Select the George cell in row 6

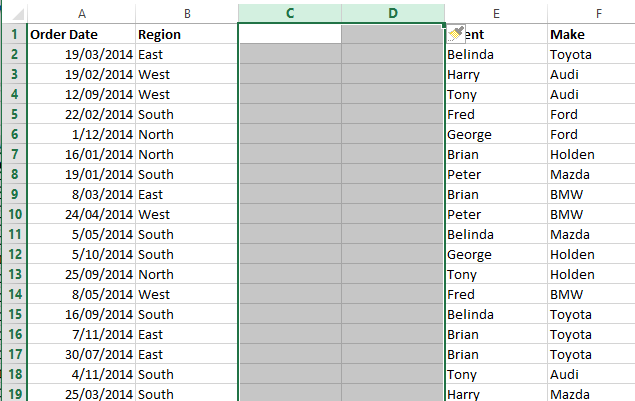point(496,134)
